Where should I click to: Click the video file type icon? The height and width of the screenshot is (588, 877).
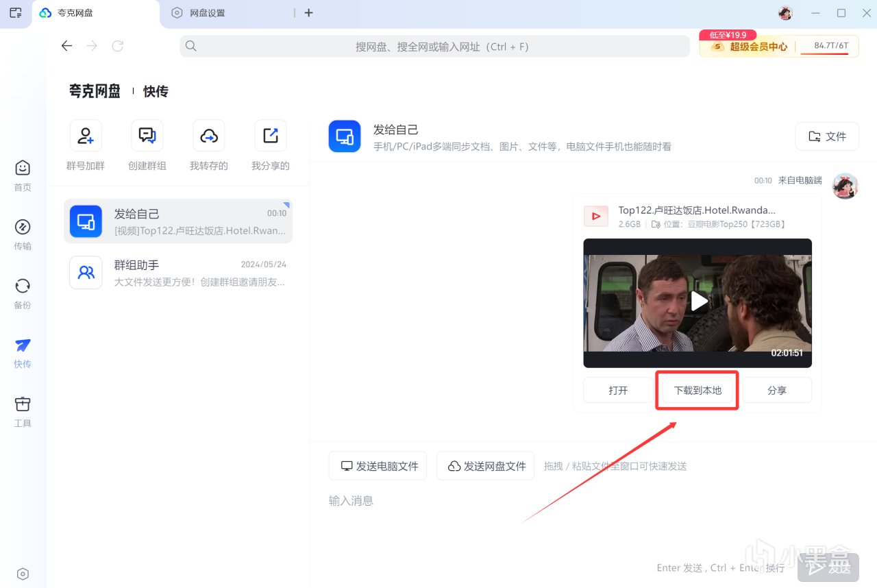[595, 216]
